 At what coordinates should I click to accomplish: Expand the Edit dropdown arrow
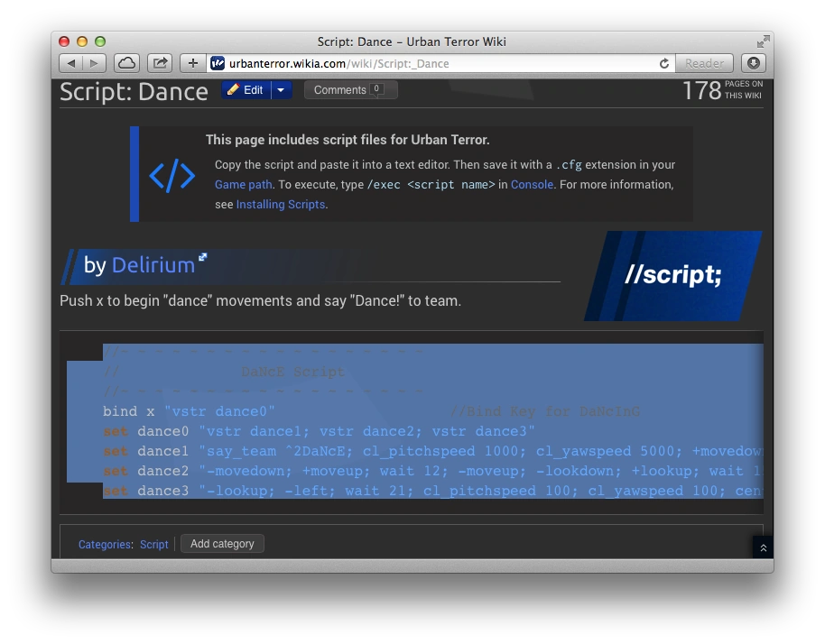[281, 90]
